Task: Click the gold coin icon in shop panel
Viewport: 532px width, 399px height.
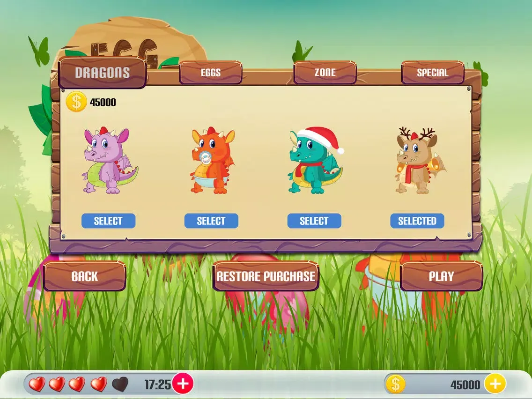Action: tap(76, 102)
